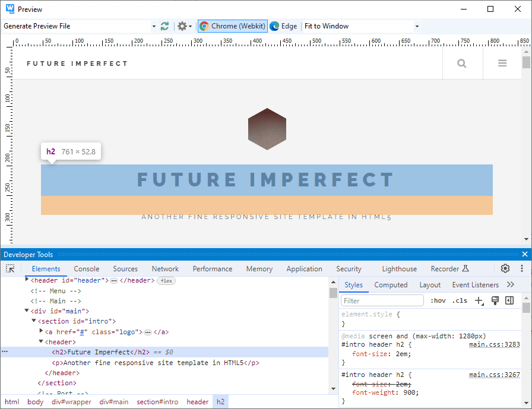This screenshot has width=532, height=409.
Task: Click the refresh preview icon
Action: pos(164,26)
